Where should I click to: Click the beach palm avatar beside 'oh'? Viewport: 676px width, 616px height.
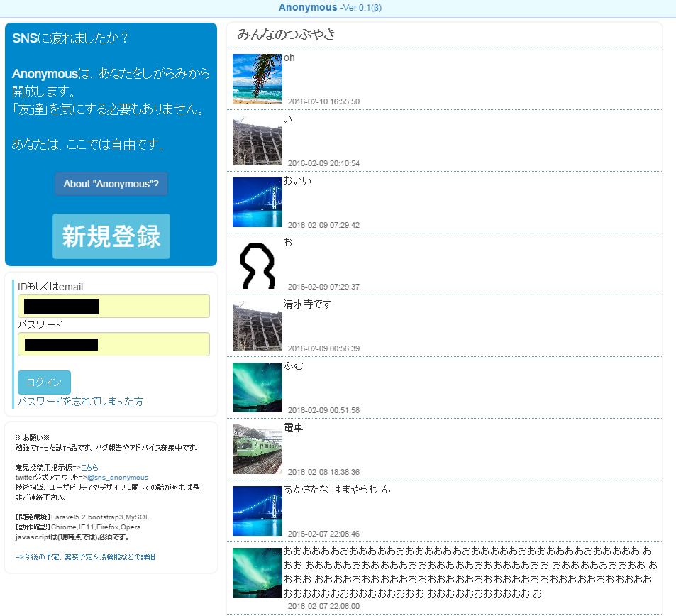257,79
